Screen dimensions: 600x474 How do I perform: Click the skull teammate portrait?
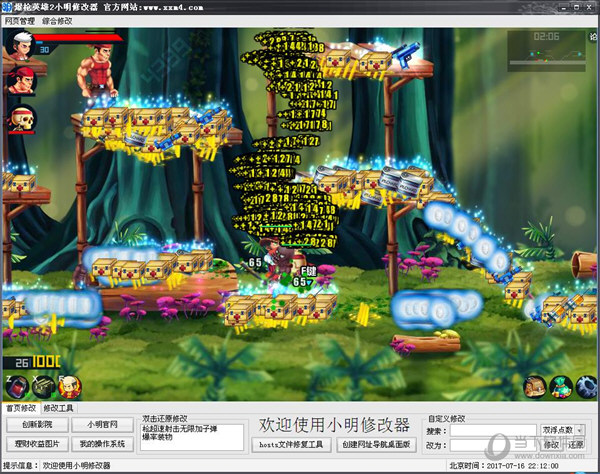point(22,119)
